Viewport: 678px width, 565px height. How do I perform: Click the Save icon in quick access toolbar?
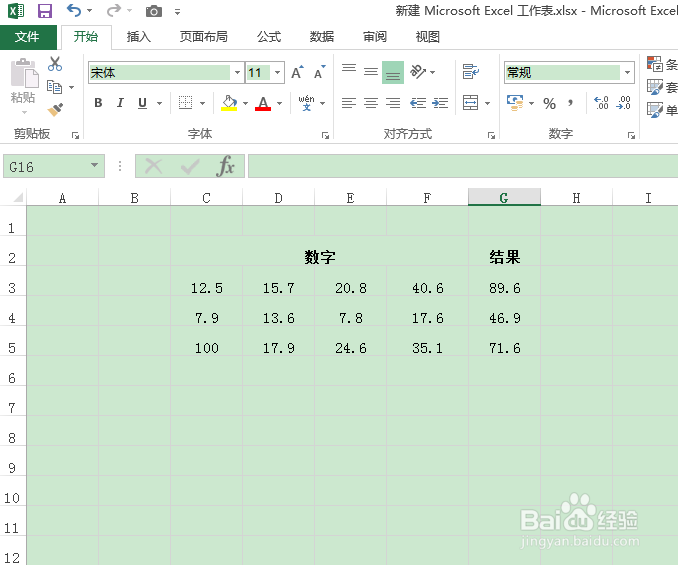pos(45,11)
